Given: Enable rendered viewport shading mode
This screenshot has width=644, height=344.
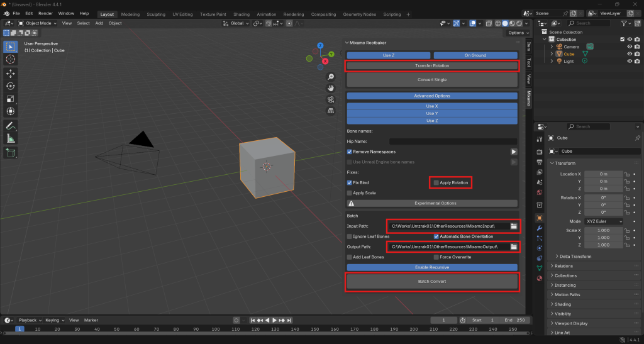Looking at the screenshot, I should point(519,23).
